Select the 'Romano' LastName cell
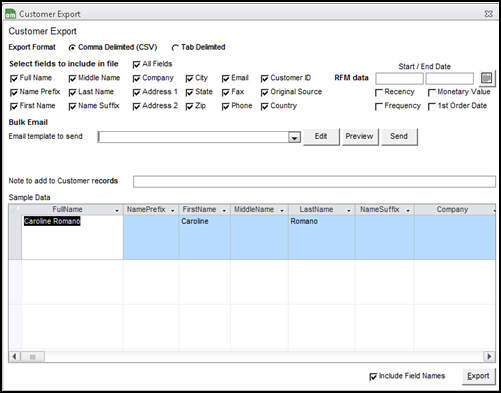The image size is (501, 393). coord(322,237)
